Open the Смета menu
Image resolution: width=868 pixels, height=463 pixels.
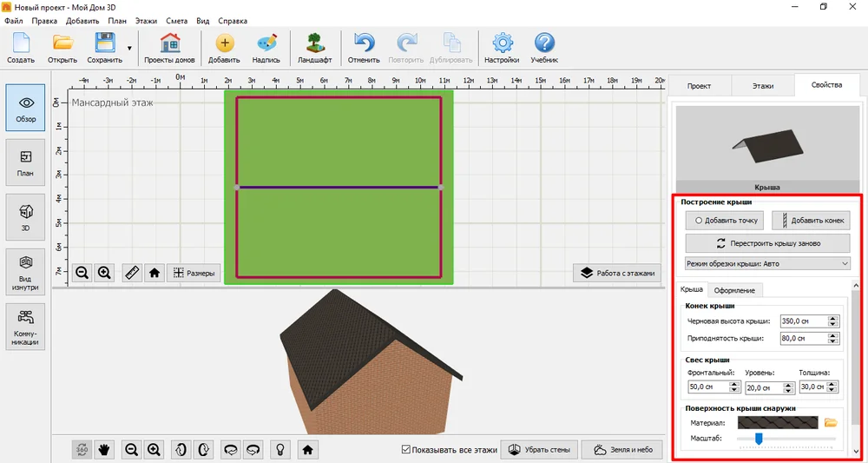coord(176,21)
